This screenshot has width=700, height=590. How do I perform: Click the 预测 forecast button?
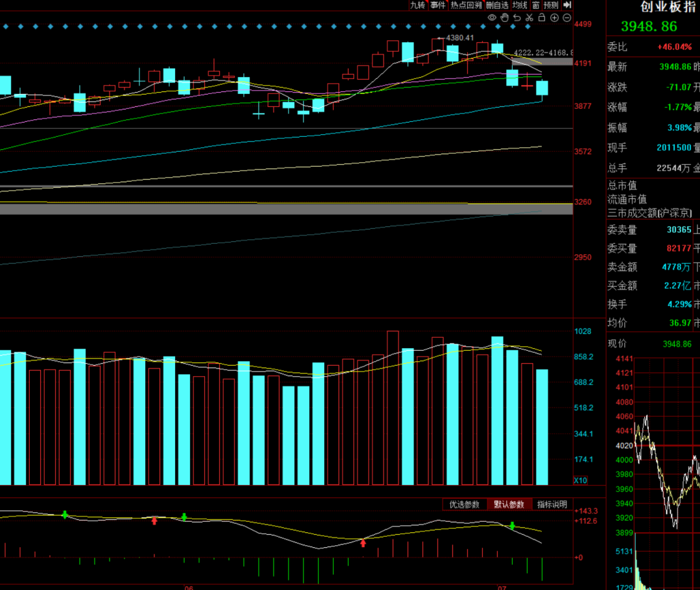coord(552,5)
